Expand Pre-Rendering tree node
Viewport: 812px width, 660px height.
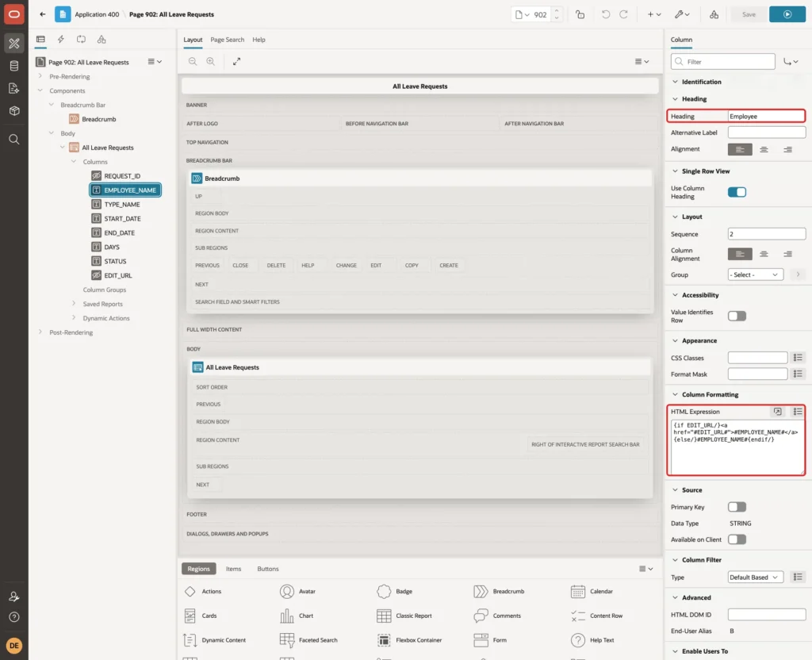coord(40,76)
